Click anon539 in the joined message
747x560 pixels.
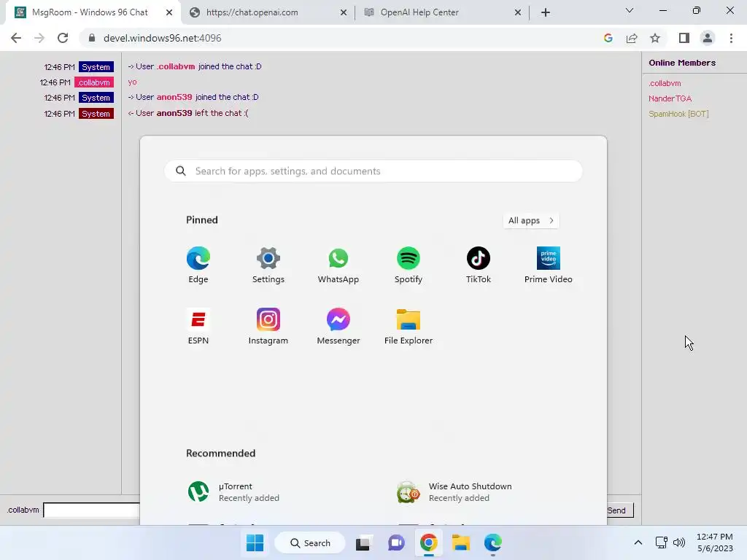click(174, 97)
